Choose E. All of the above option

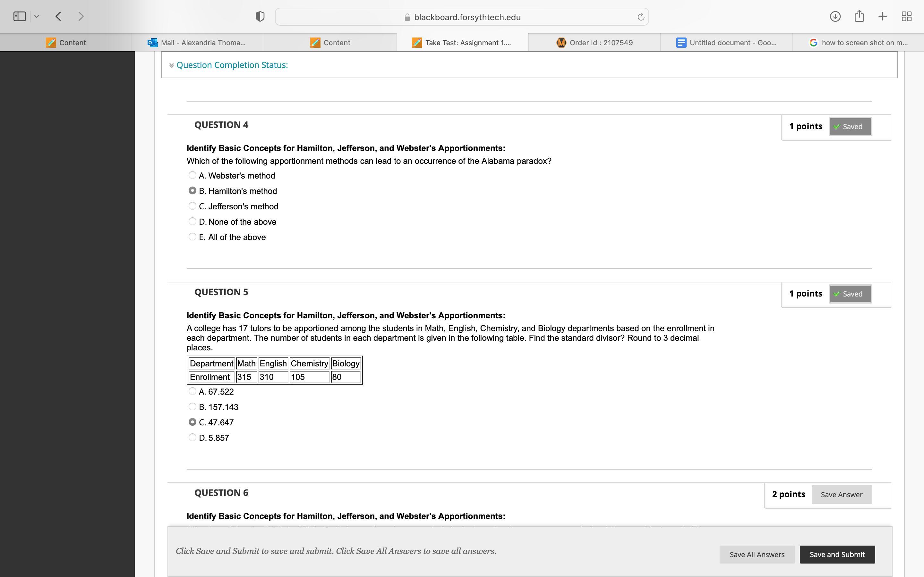(193, 237)
